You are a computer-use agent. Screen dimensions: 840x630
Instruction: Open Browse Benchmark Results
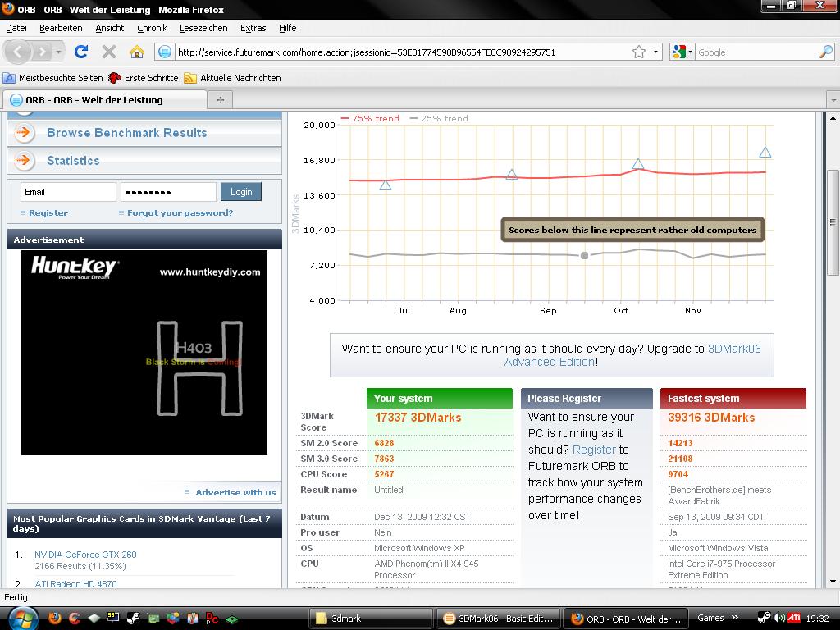click(126, 133)
